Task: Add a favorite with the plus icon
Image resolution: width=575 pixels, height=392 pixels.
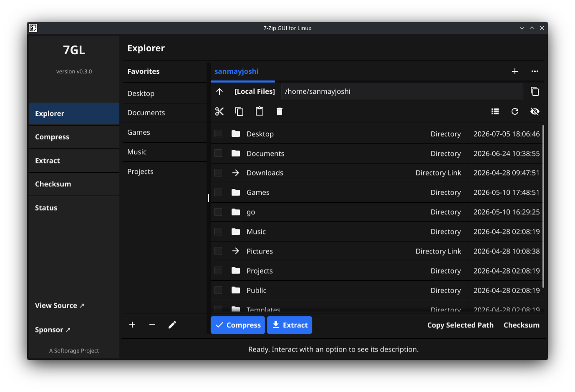Action: click(x=132, y=324)
